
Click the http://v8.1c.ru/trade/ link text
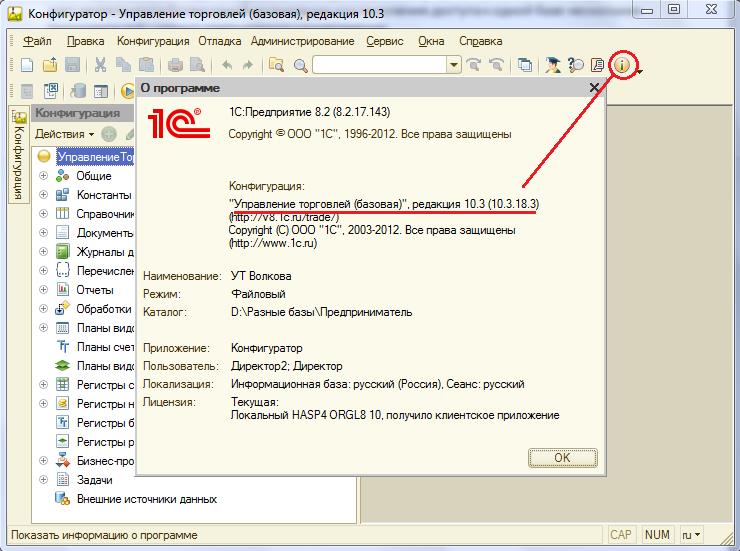click(x=284, y=217)
